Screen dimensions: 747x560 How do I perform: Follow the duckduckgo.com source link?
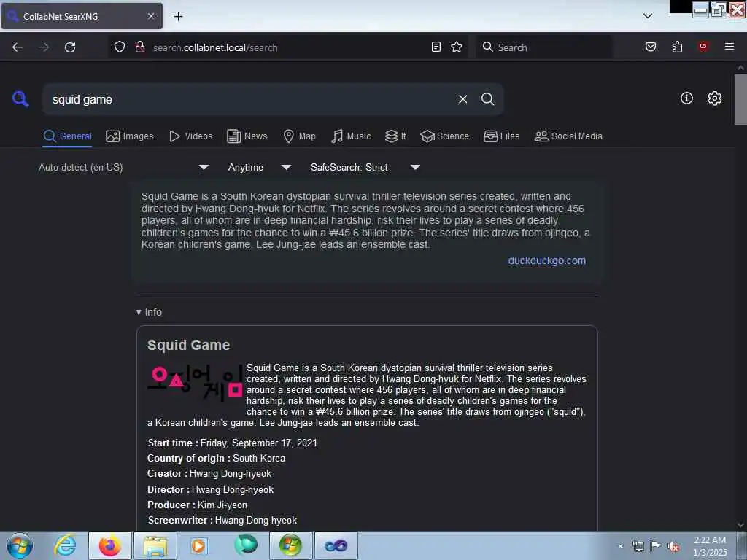(x=546, y=260)
